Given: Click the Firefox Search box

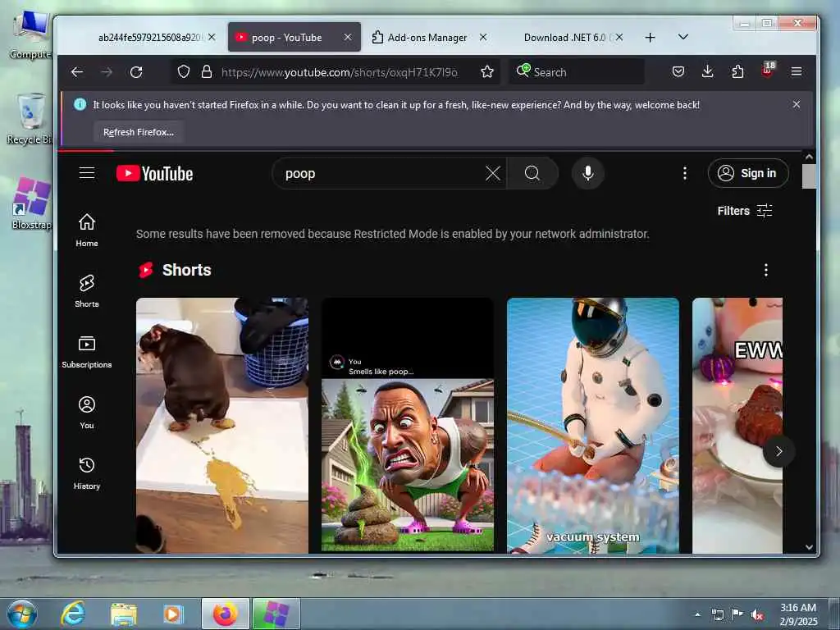Looking at the screenshot, I should [576, 72].
